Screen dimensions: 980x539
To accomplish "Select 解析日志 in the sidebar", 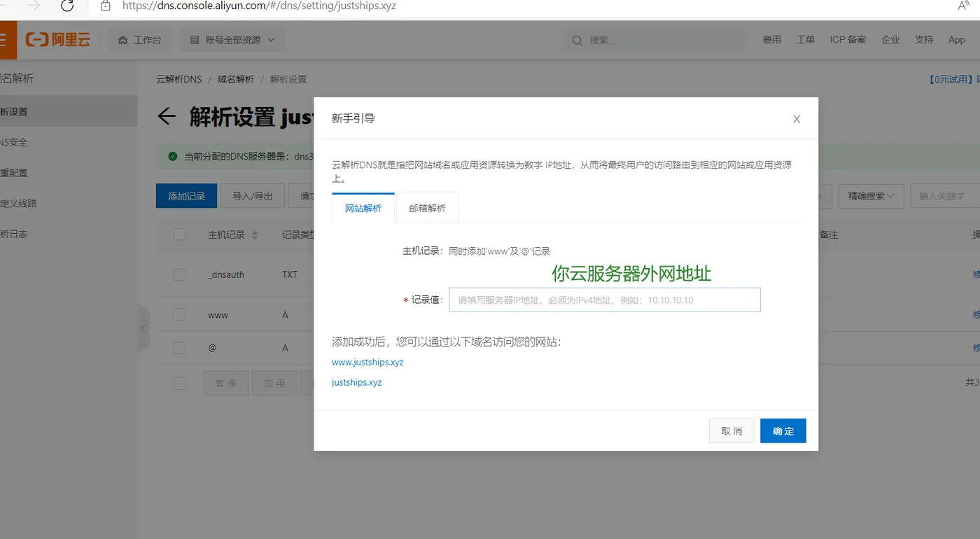I will 13,234.
